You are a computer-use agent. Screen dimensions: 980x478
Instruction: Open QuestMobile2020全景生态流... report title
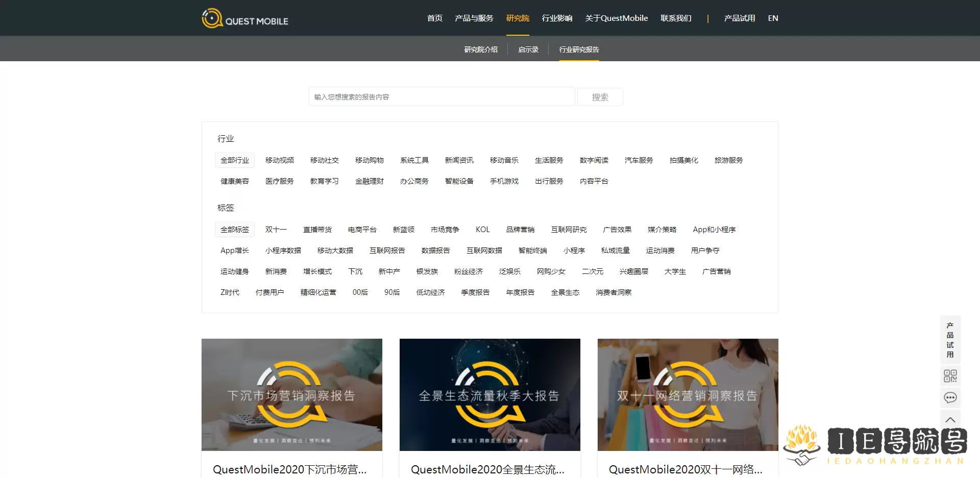(488, 469)
